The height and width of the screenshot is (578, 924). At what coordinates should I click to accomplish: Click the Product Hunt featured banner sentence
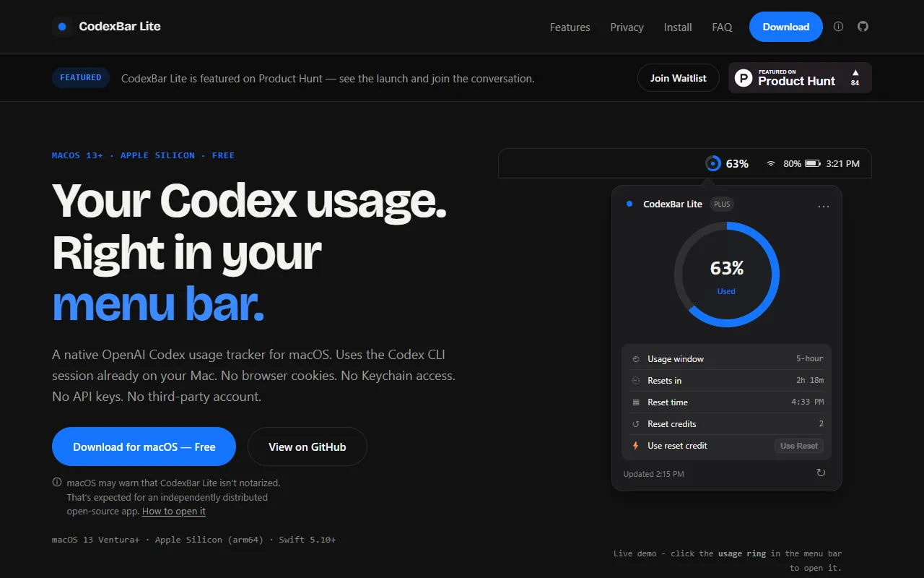328,78
